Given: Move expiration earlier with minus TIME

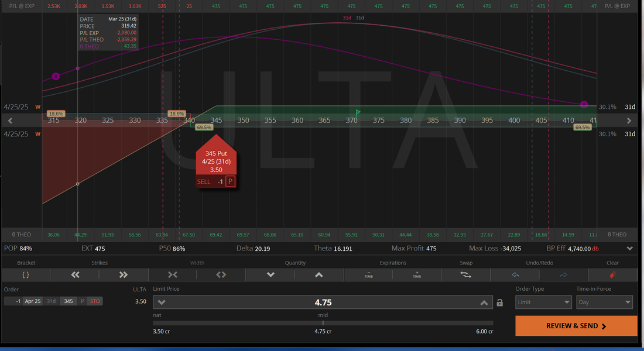Looking at the screenshot, I should 368,274.
